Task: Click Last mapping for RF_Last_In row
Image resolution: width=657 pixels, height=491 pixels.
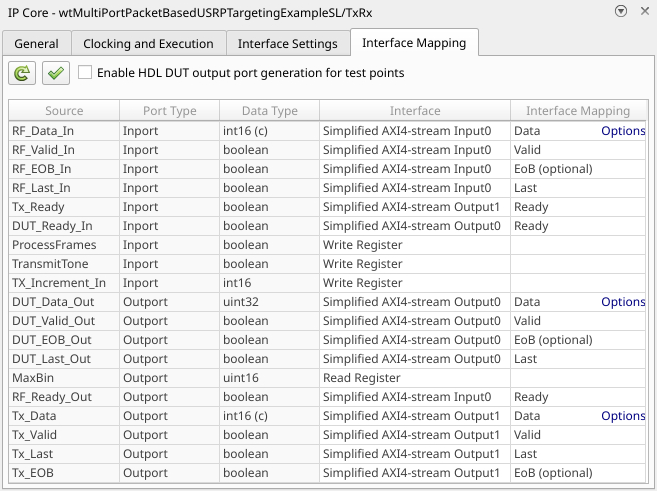Action: (578, 188)
